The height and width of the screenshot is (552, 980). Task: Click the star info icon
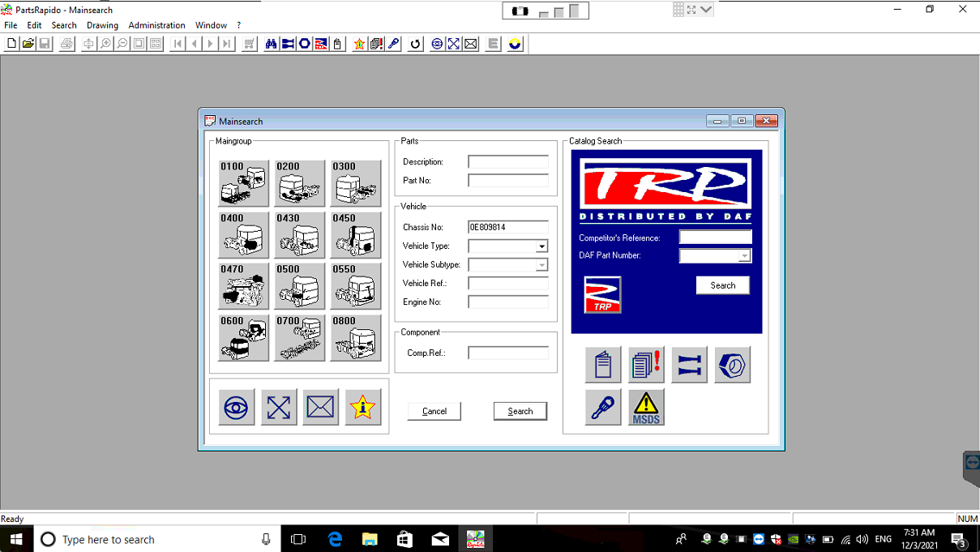[362, 408]
